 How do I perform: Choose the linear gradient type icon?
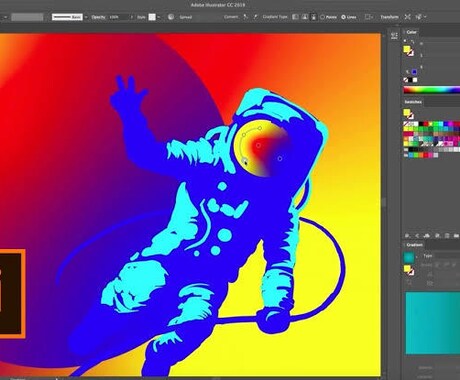[295, 17]
